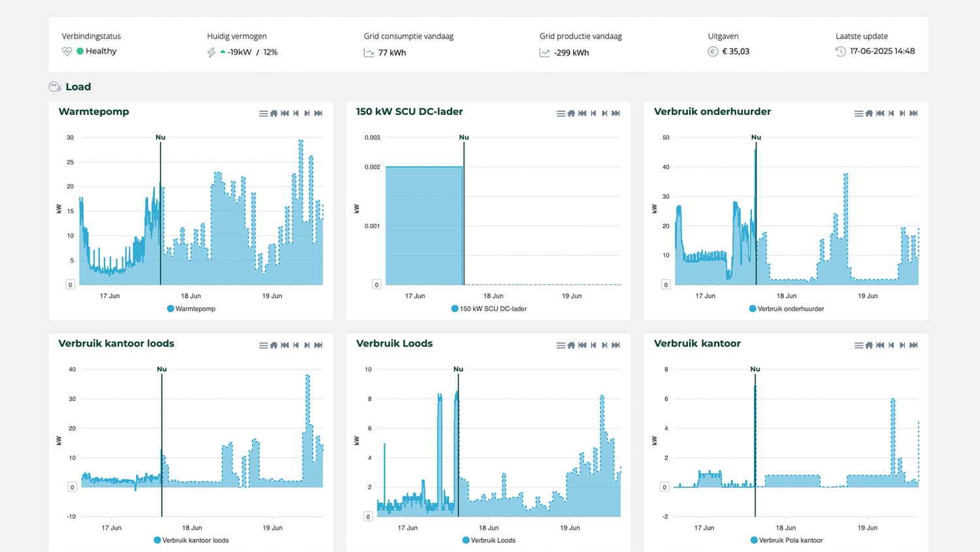Screen dimensions: 980x552
Task: Expand the Verbruik Loods chart menu
Action: coord(560,346)
